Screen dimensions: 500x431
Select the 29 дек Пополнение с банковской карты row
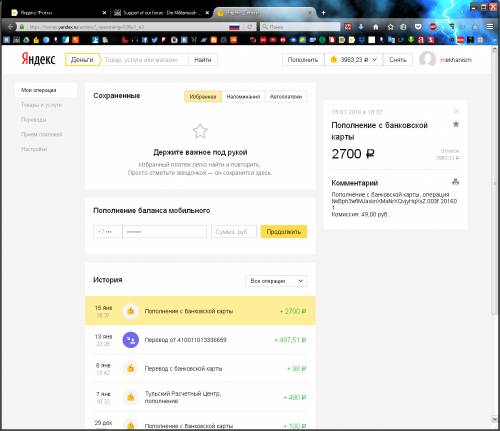[x=200, y=421]
